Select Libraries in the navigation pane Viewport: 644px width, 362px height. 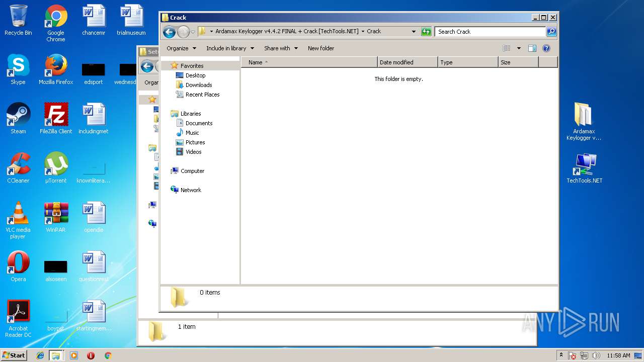tap(190, 114)
